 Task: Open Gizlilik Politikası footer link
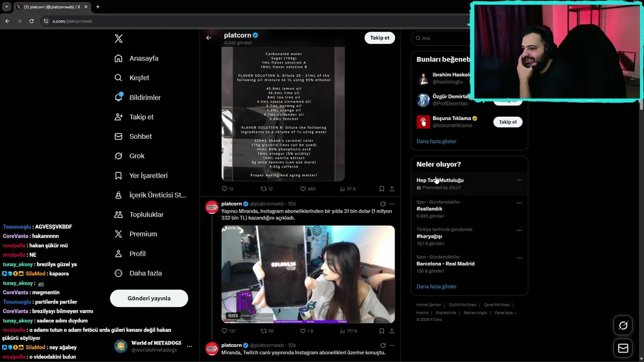pos(462,305)
